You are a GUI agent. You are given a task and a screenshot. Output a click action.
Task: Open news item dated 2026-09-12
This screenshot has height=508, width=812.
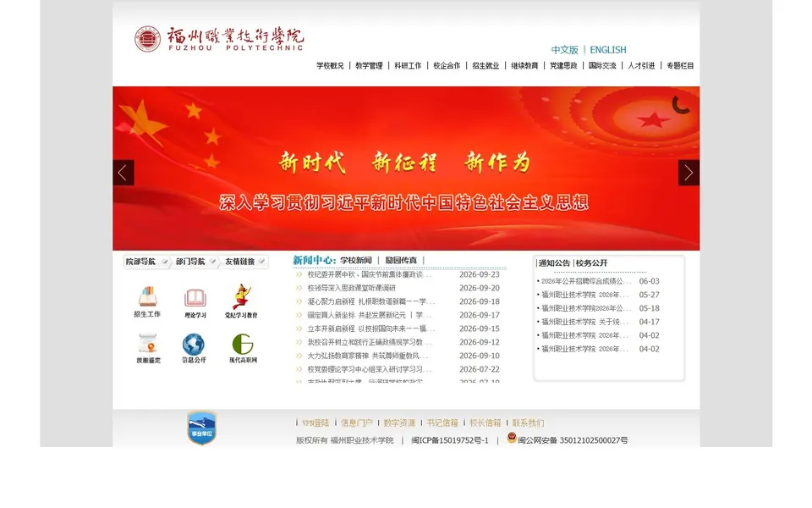pos(370,342)
